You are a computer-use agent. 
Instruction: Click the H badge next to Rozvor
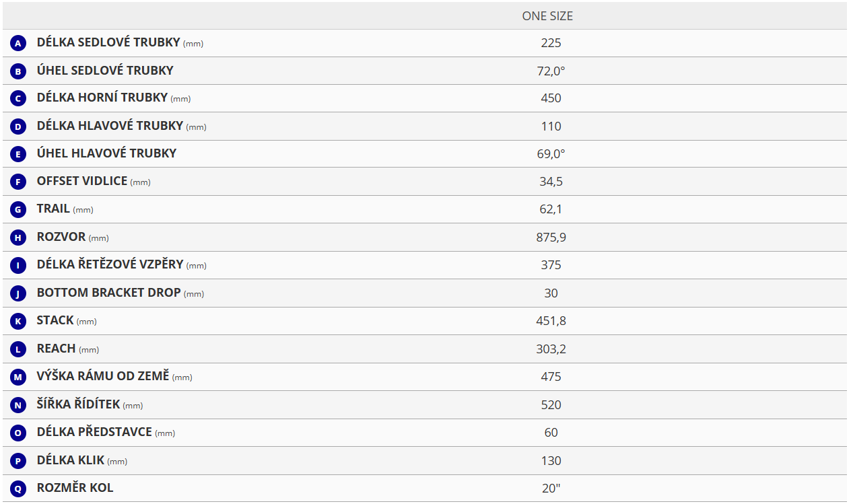[18, 238]
